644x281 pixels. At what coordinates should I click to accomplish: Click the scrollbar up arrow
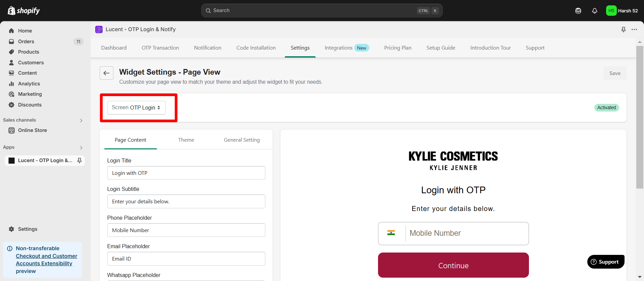coord(640,42)
